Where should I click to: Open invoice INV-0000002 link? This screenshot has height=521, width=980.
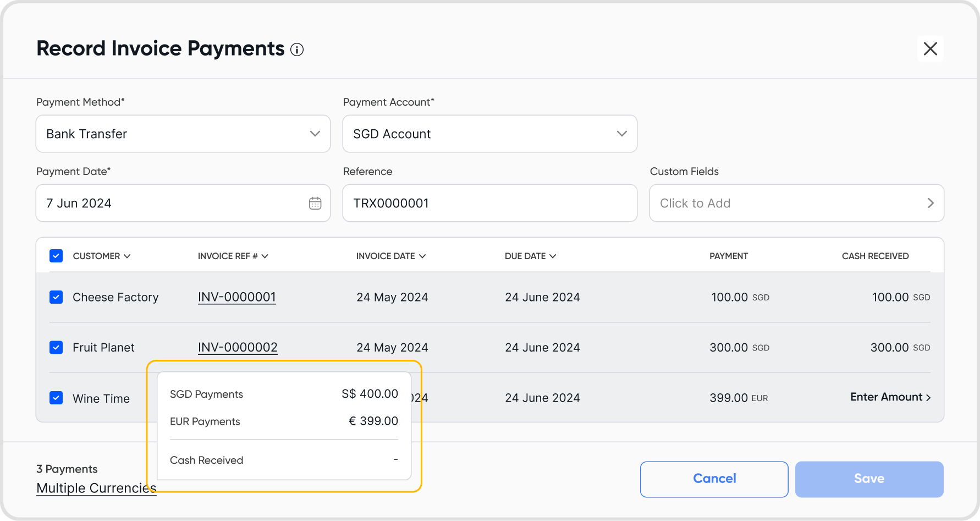[238, 348]
